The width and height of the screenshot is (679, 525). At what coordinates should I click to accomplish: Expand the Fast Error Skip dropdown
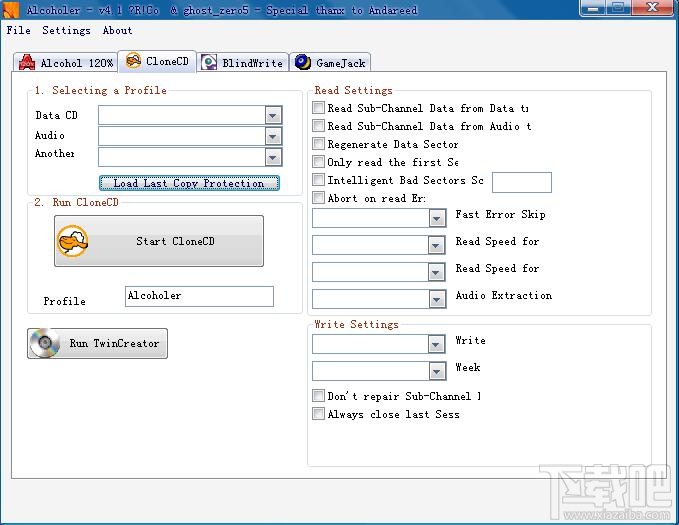tap(437, 218)
